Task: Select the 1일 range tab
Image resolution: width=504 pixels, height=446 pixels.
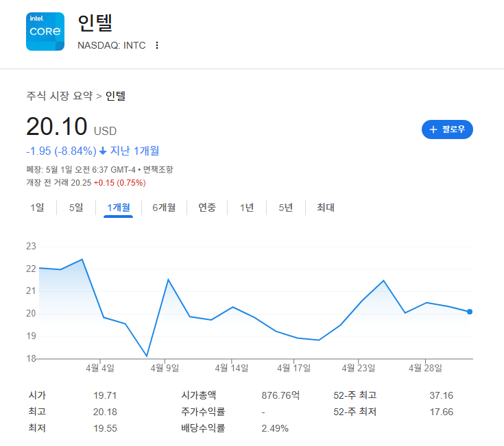Action: point(37,208)
